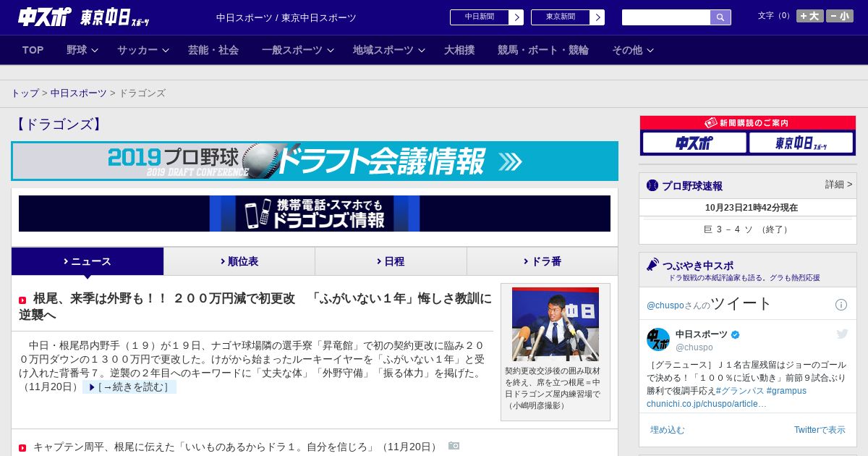This screenshot has height=456, width=868.
Task: Open the chunichi.co.jp article link in the tweet
Action: [706, 404]
